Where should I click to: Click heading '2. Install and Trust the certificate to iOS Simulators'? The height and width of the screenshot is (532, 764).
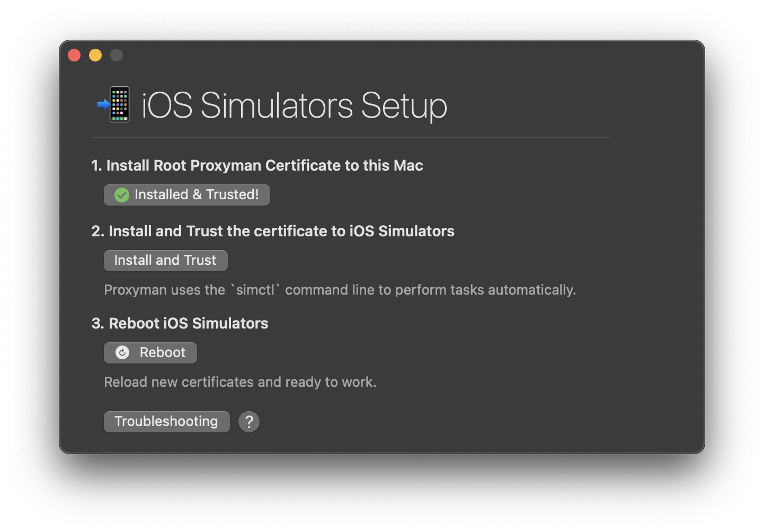click(x=273, y=231)
